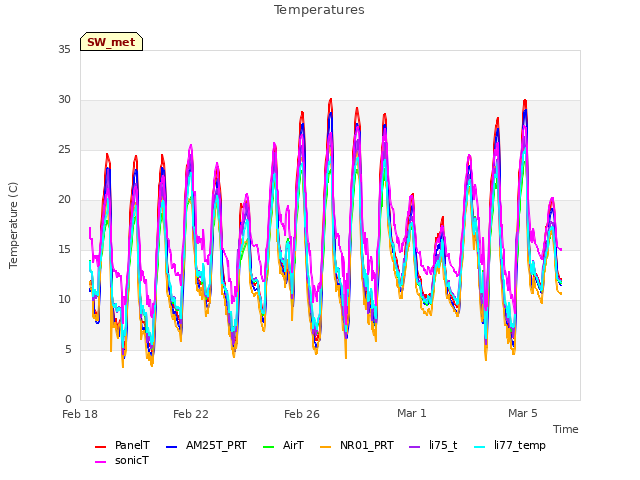Select the sonicT legend label
Image resolution: width=640 pixels, height=480 pixels.
coord(131,460)
